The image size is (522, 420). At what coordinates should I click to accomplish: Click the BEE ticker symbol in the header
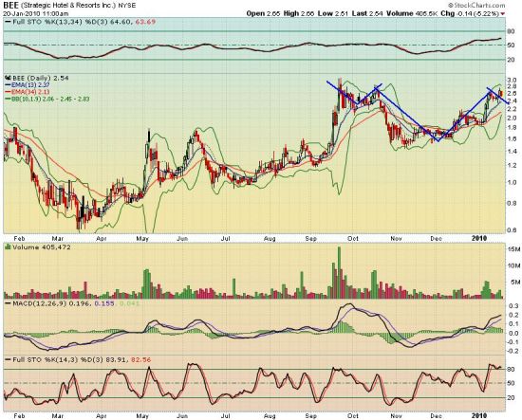point(10,6)
